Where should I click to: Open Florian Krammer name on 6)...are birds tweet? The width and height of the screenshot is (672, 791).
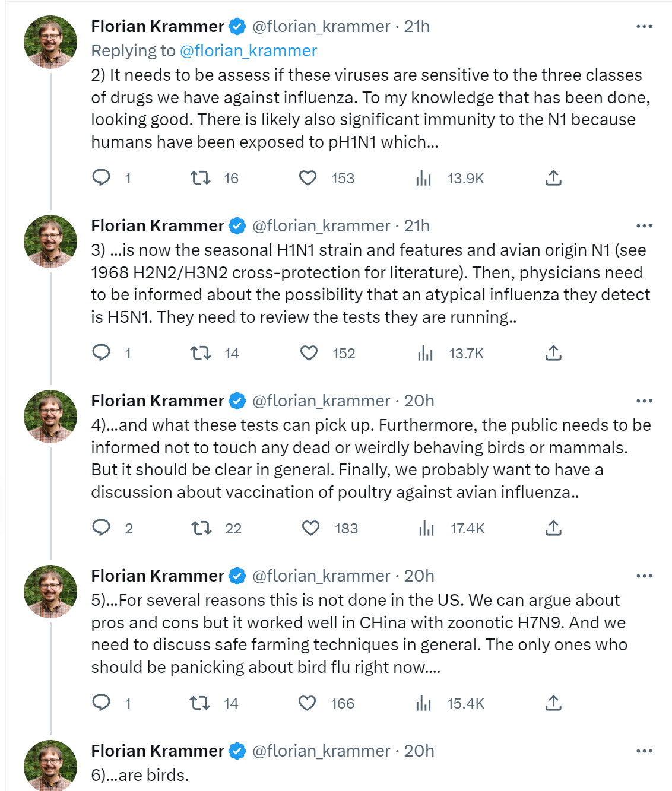pyautogui.click(x=157, y=751)
